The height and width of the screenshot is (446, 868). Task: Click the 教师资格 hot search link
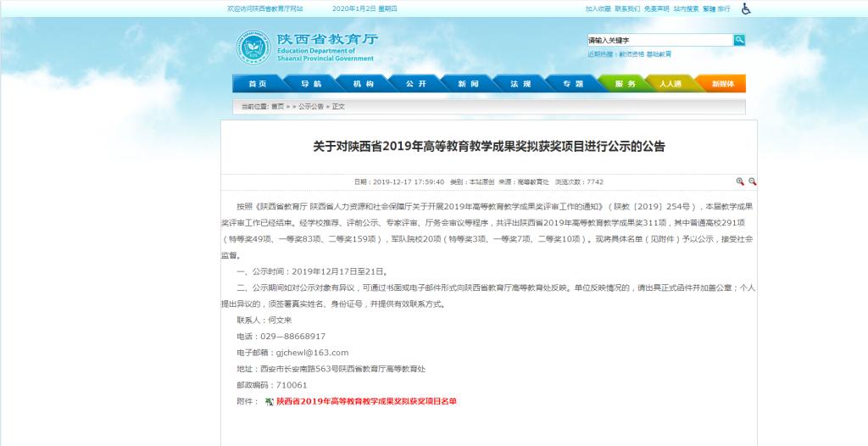click(631, 54)
